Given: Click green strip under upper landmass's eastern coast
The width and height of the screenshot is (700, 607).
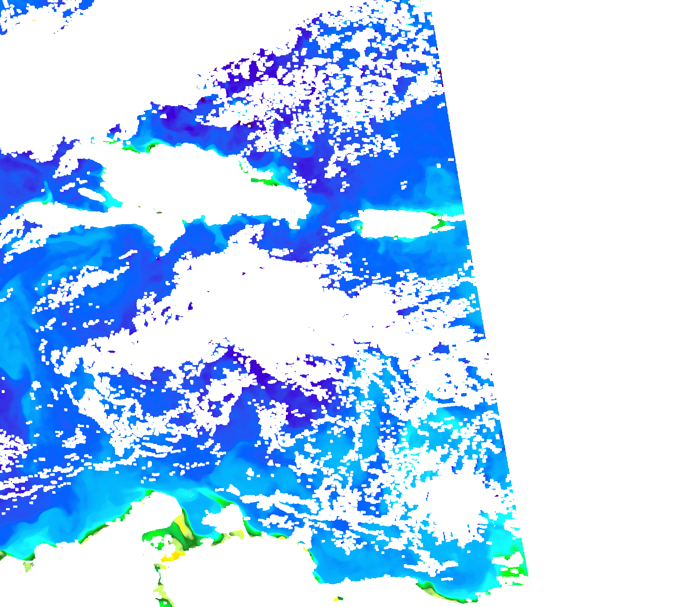Looking at the screenshot, I should [x=263, y=182].
